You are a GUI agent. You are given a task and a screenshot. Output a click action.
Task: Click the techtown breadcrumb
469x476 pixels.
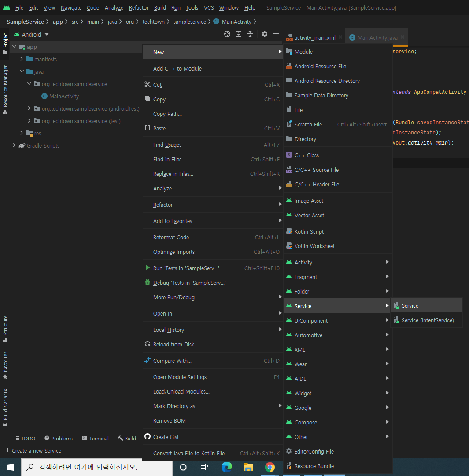coord(154,22)
